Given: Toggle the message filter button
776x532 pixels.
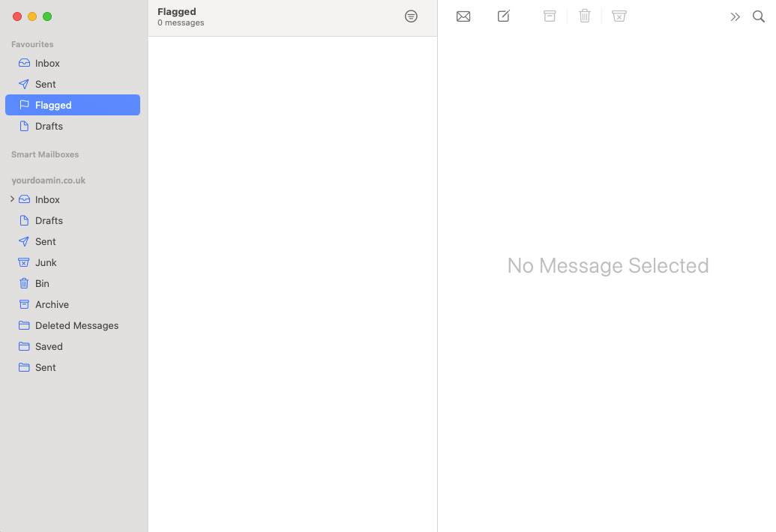Looking at the screenshot, I should point(411,16).
